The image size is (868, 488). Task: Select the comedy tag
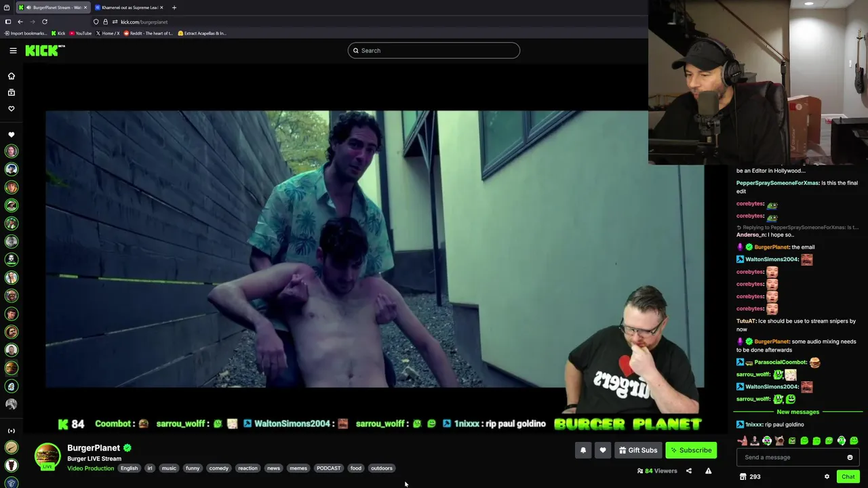[x=219, y=468]
